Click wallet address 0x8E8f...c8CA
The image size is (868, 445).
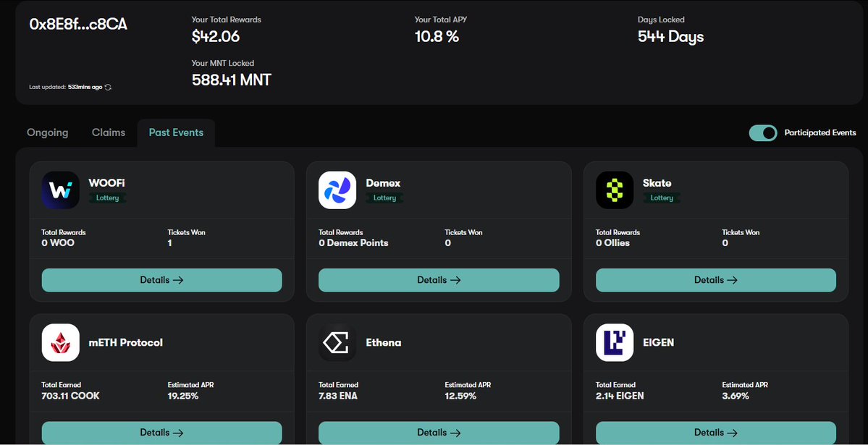(78, 25)
